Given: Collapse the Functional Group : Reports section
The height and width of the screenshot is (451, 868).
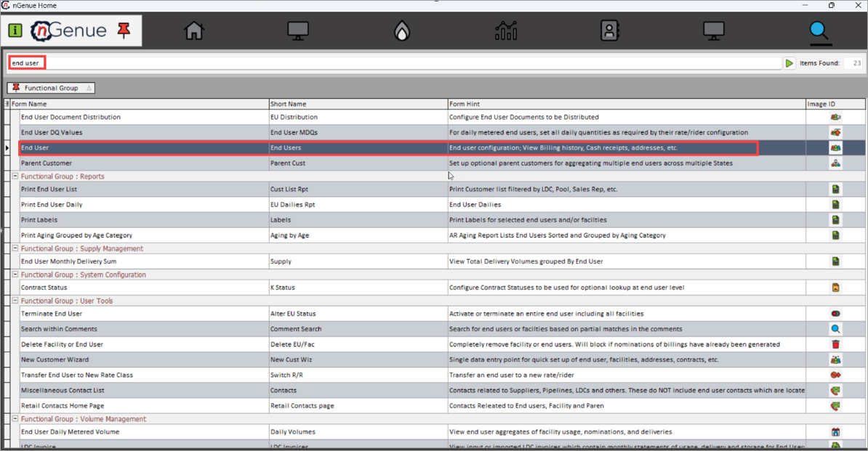Looking at the screenshot, I should pyautogui.click(x=15, y=176).
